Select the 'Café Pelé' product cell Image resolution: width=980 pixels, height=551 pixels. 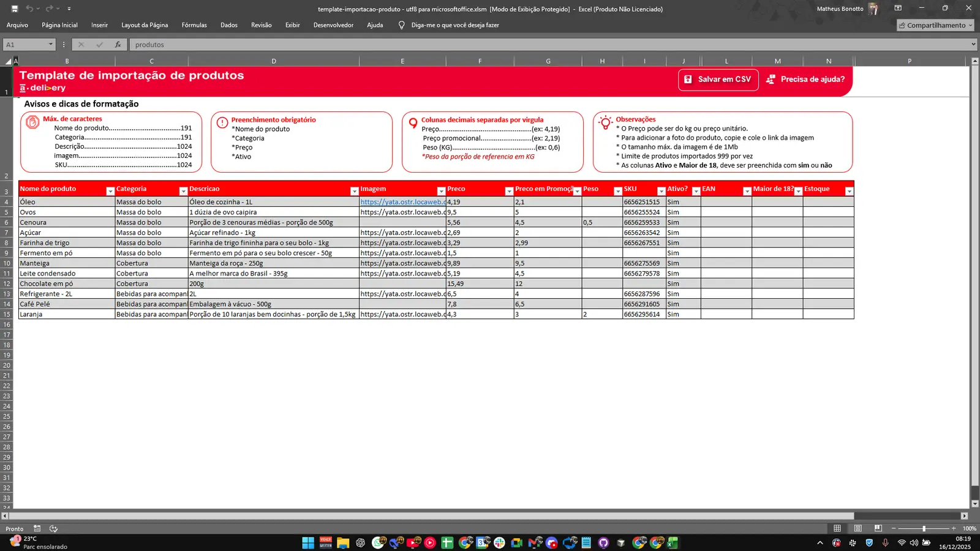(x=67, y=304)
